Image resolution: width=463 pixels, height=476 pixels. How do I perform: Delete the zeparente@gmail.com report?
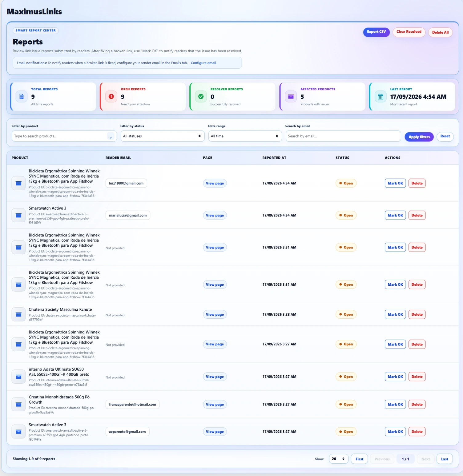[417, 432]
